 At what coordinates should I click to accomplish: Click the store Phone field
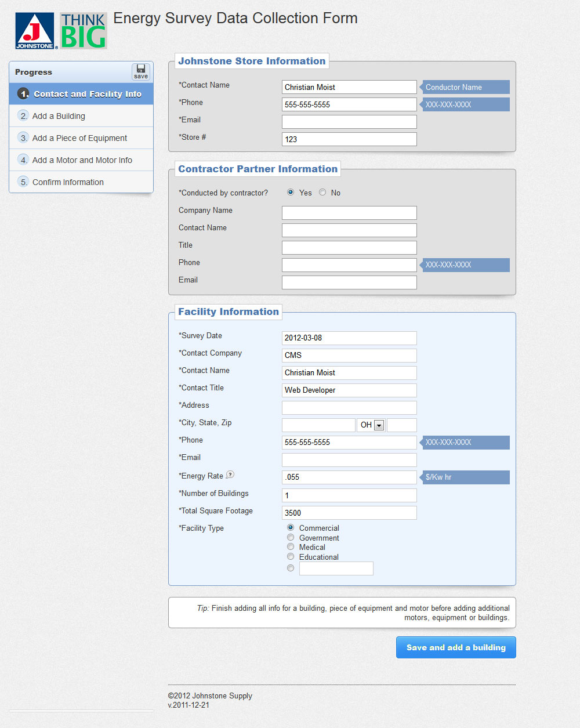coord(349,104)
